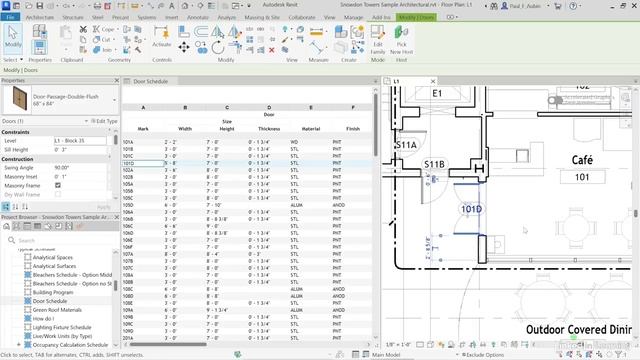
Task: Click the view scale 1/8" = 1'-0" button
Action: pyautogui.click(x=398, y=344)
